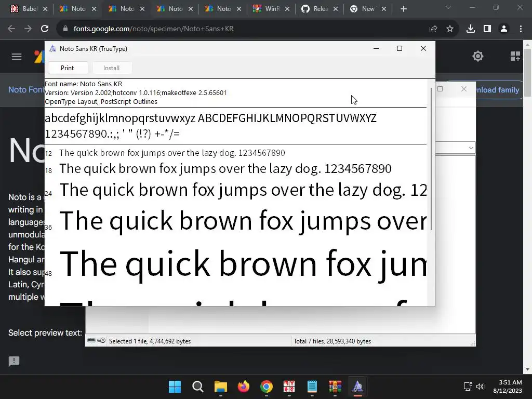Click the Print button in font viewer
Screen dimensions: 532x399
(68, 68)
